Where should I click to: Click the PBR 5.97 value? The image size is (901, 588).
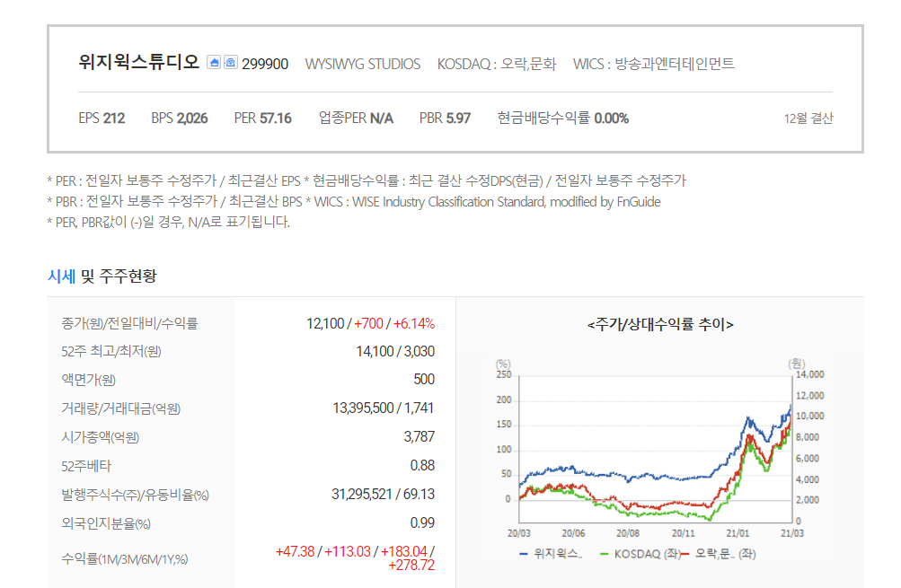445,118
